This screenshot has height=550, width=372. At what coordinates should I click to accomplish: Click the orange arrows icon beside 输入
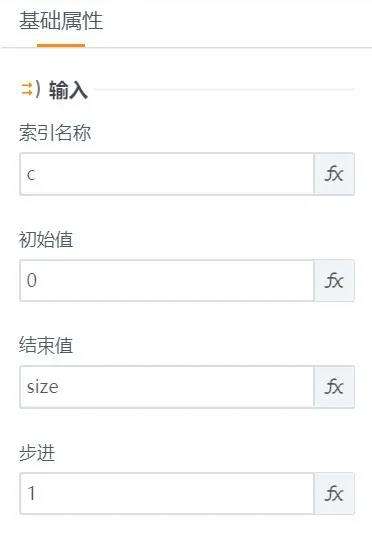coord(27,89)
